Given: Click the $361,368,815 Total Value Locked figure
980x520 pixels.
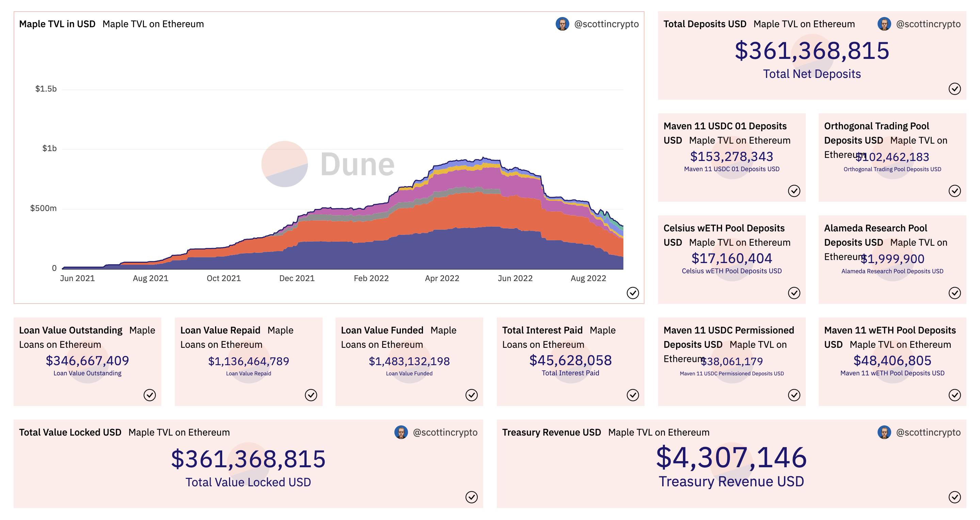Looking at the screenshot, I should click(x=248, y=459).
